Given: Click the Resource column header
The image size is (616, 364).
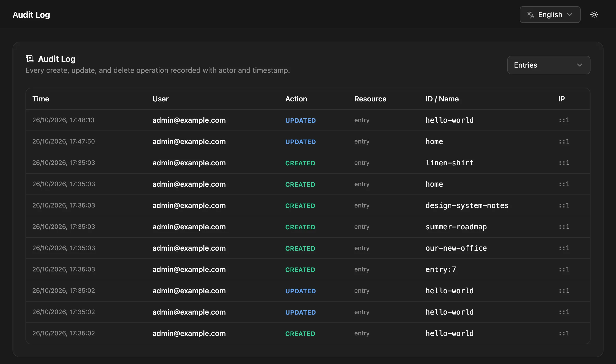Looking at the screenshot, I should [x=370, y=99].
